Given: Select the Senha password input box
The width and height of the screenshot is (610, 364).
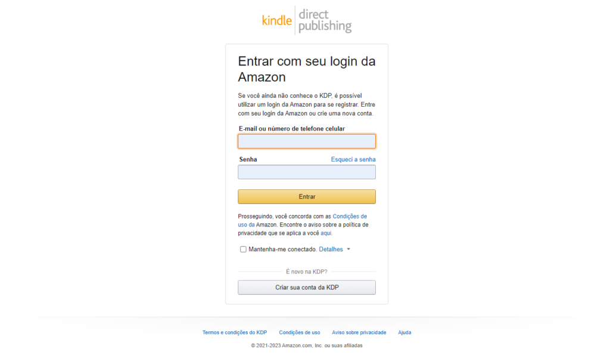Looking at the screenshot, I should click(x=307, y=172).
